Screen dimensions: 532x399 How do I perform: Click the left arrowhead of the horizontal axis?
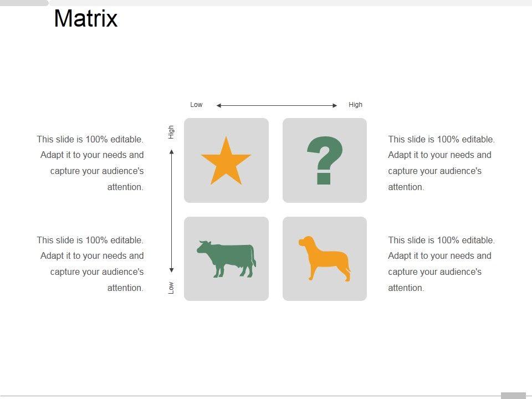tap(219, 105)
